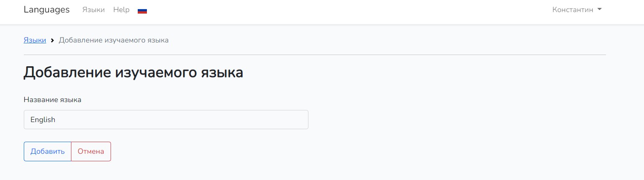Click the Добавление изучаемого языка page heading
Viewport: 644px width, 180px height.
(x=133, y=72)
